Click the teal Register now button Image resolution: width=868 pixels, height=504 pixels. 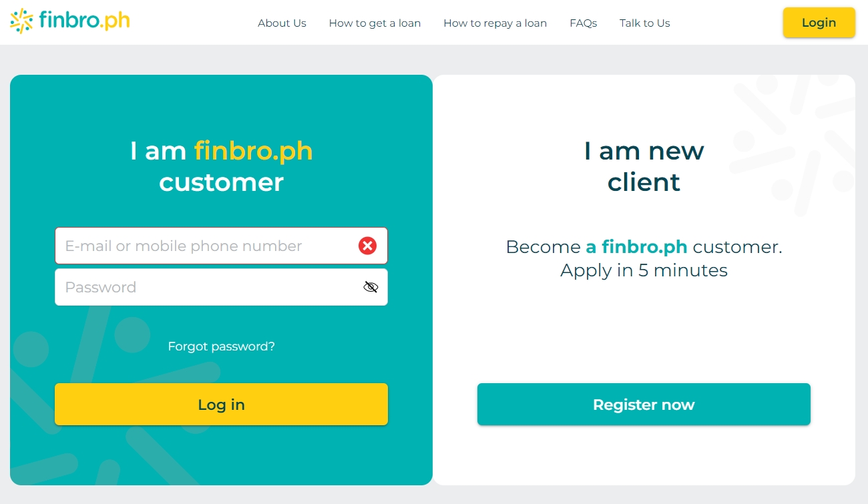(x=644, y=404)
